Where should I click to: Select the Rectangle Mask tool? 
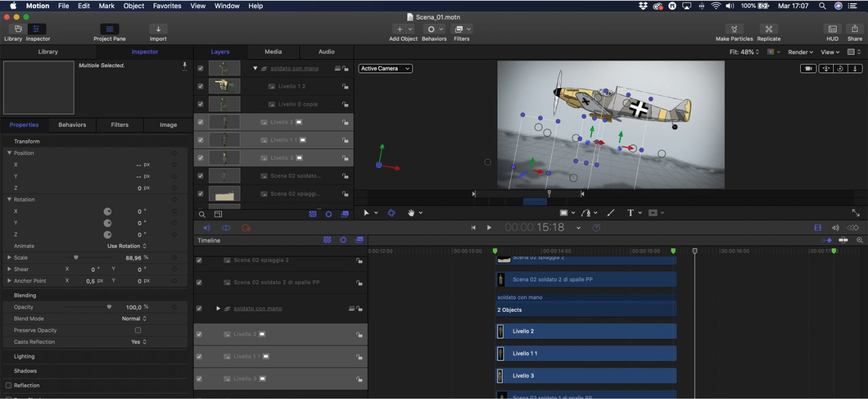pos(653,213)
